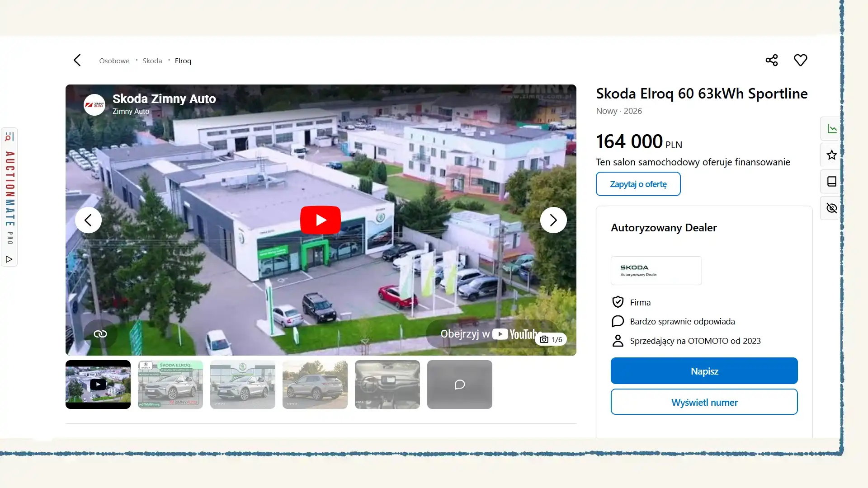868x488 pixels.
Task: Open the Skoda Autoryzowany Dealer logo
Action: click(x=656, y=271)
